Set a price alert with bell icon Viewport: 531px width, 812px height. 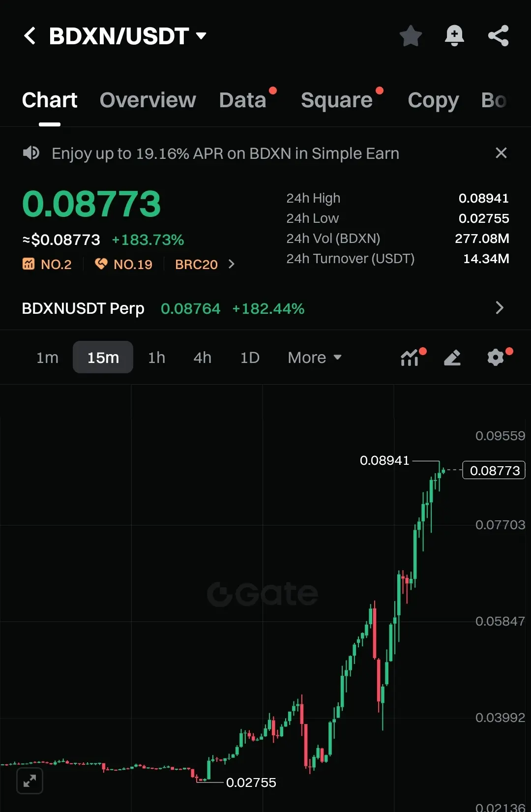pyautogui.click(x=454, y=36)
